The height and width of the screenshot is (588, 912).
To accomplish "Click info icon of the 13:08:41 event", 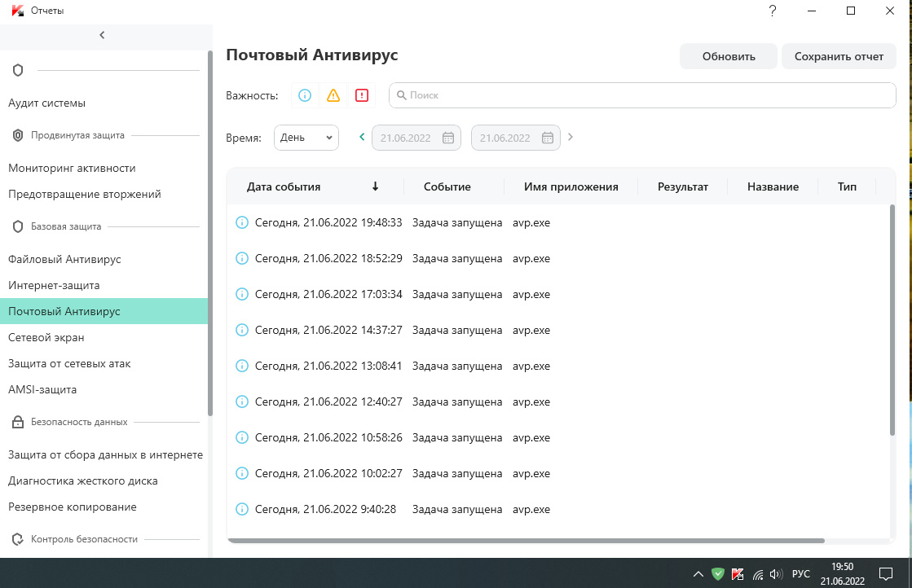I will coord(242,366).
